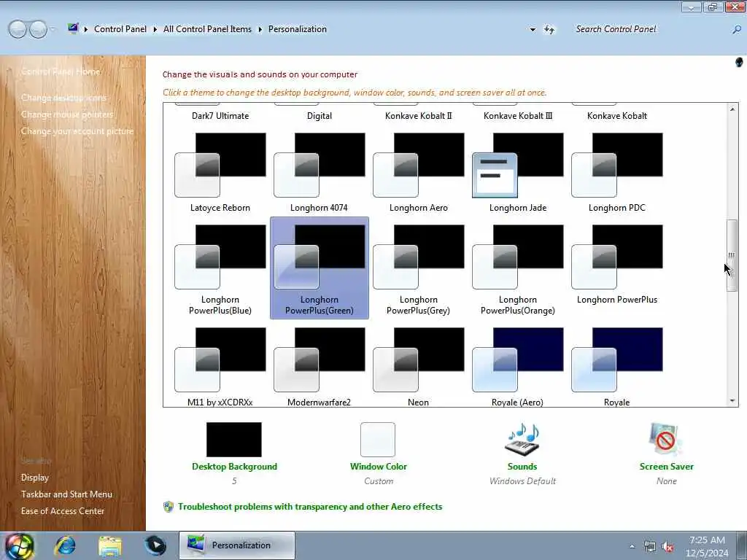Open the Windows Start orb
Image resolution: width=747 pixels, height=560 pixels.
(x=20, y=545)
